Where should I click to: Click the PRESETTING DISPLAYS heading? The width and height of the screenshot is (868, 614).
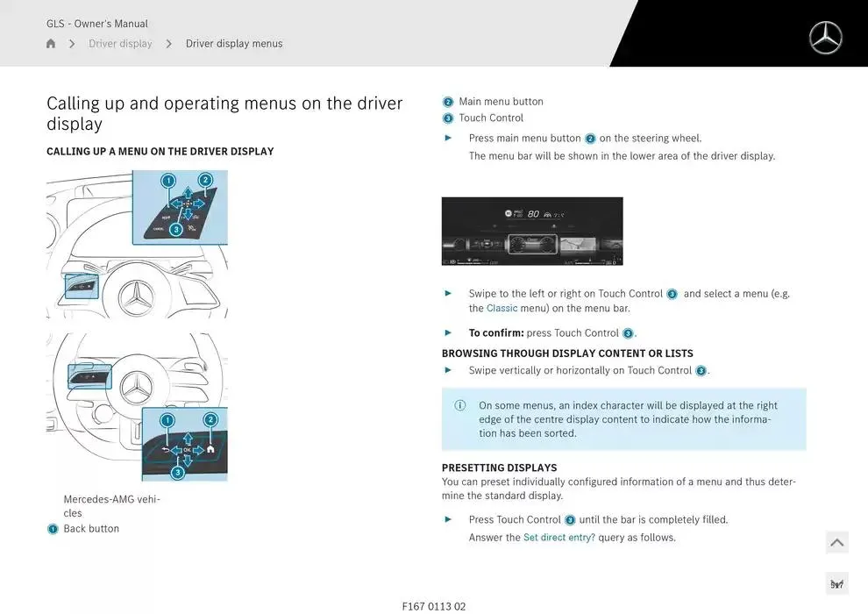point(500,468)
